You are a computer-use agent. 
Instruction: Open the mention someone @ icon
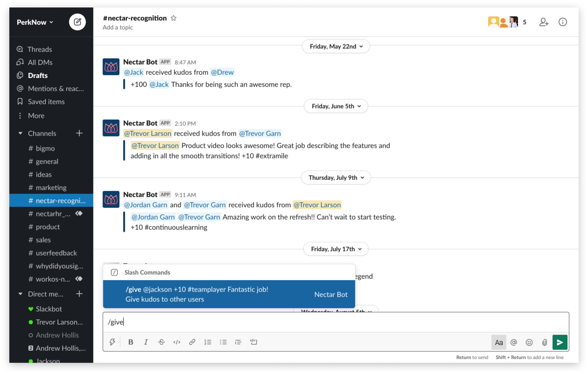tap(514, 342)
